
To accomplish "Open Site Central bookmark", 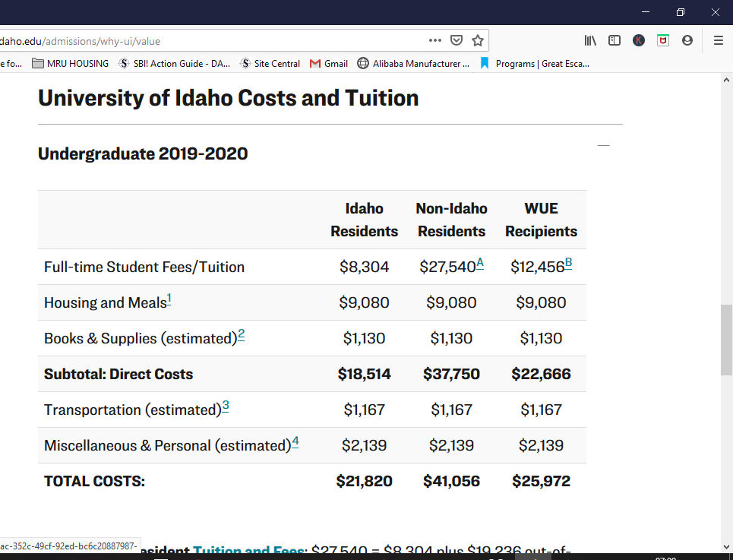I will coord(270,64).
